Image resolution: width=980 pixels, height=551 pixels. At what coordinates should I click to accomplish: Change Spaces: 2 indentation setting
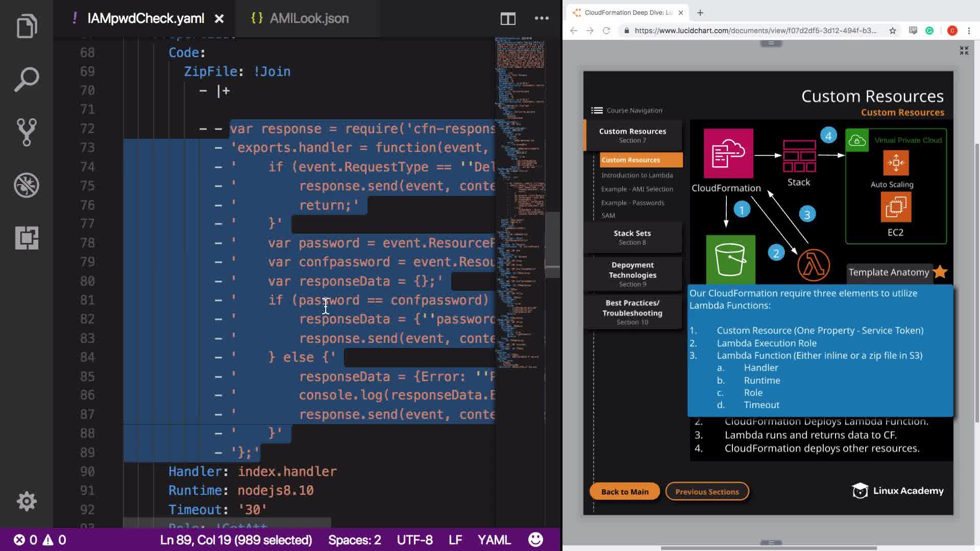(354, 540)
